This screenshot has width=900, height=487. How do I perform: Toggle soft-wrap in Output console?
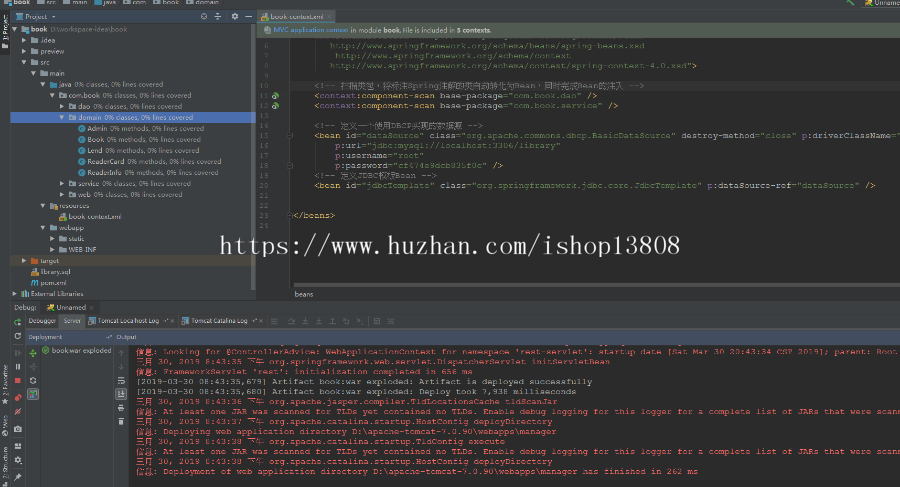121,381
